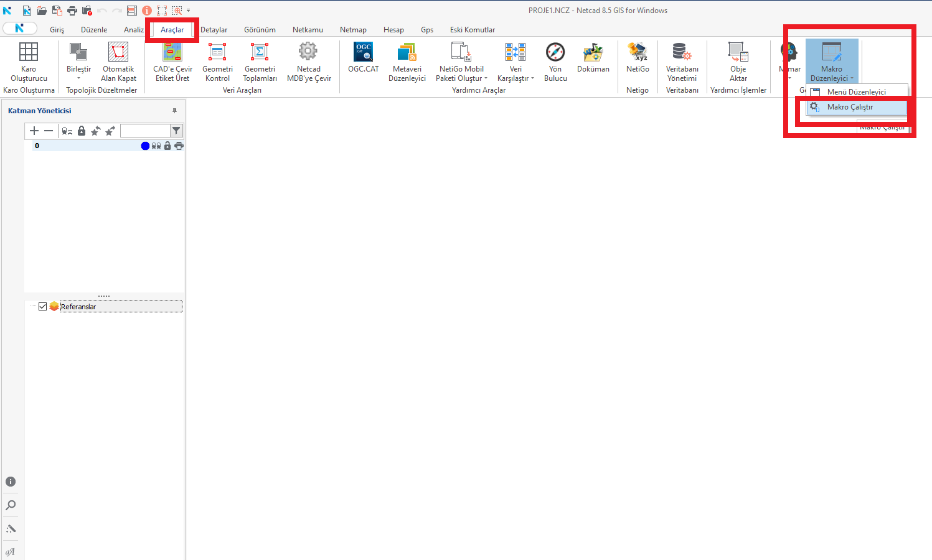The image size is (932, 560).
Task: Open the Netmap ribbon tab
Action: point(353,30)
